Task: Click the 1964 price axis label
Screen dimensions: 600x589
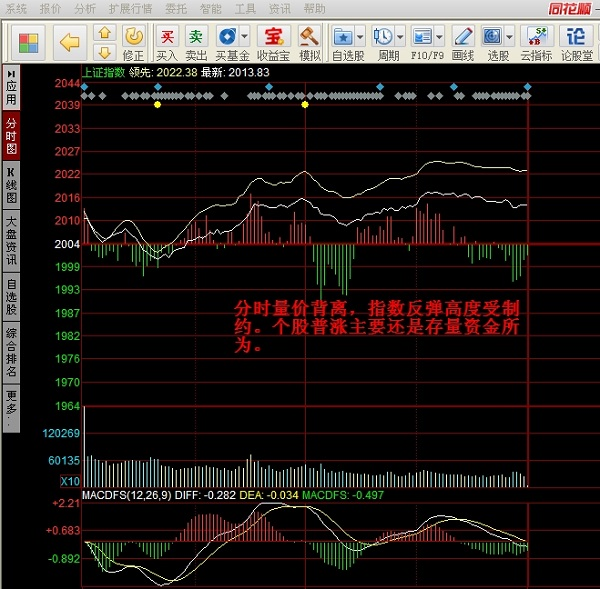Action: click(x=67, y=406)
